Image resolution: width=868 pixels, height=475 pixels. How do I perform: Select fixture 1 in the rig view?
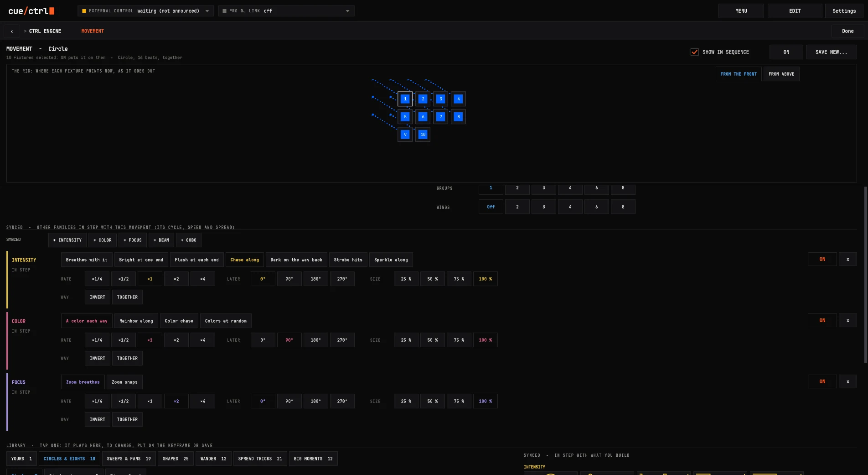pyautogui.click(x=405, y=99)
